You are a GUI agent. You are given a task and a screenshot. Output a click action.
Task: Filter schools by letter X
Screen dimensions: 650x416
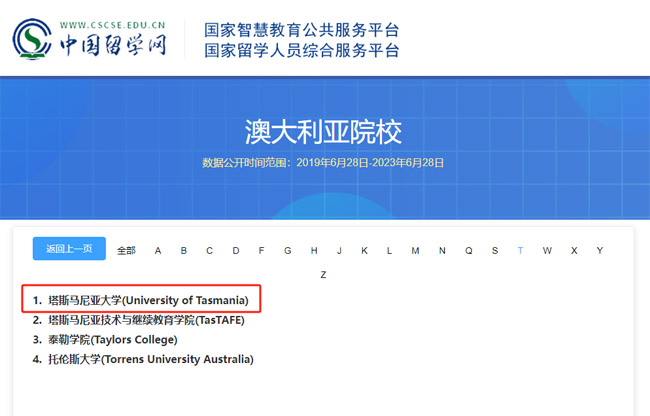tap(574, 251)
